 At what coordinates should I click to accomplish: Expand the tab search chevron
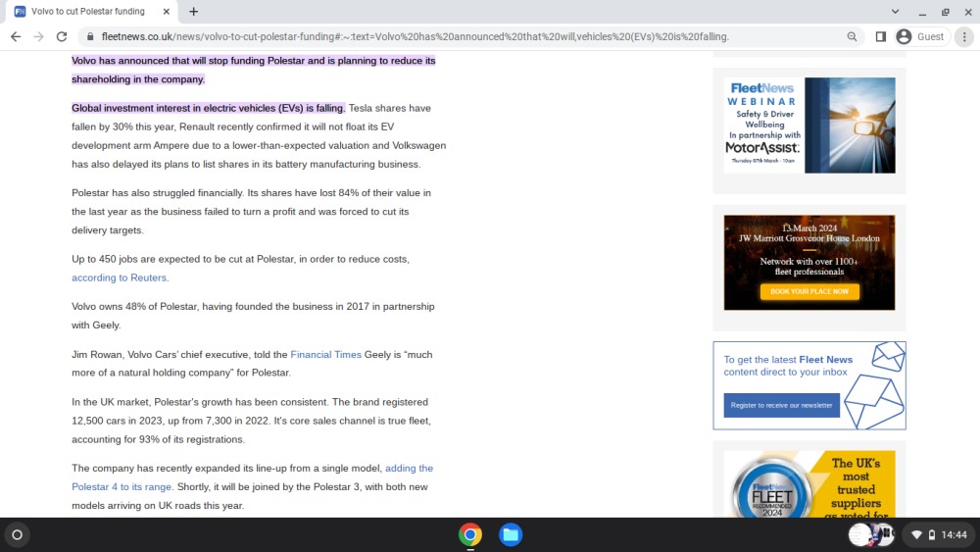pos(895,11)
